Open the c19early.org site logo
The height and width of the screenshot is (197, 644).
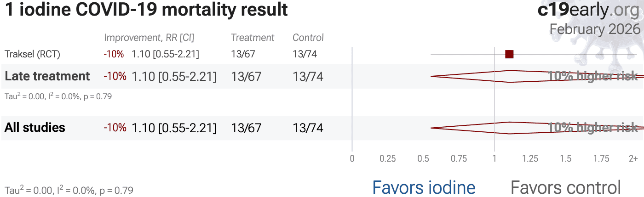[x=588, y=10]
